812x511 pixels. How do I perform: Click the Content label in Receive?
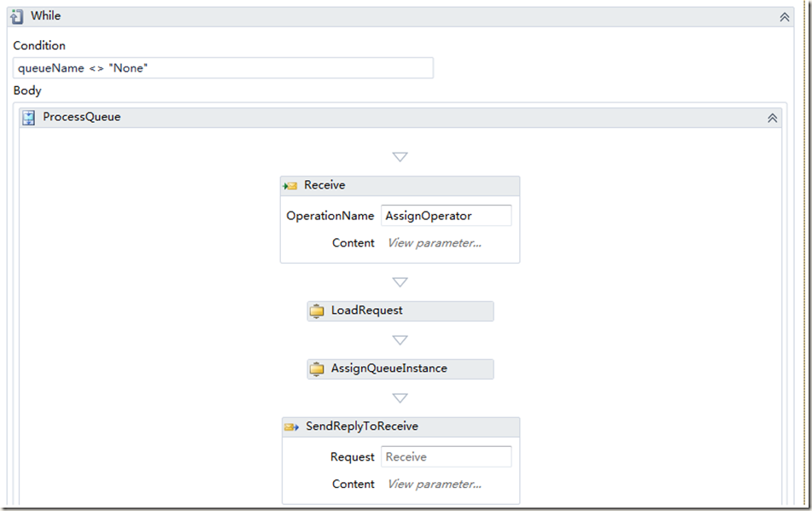[353, 243]
